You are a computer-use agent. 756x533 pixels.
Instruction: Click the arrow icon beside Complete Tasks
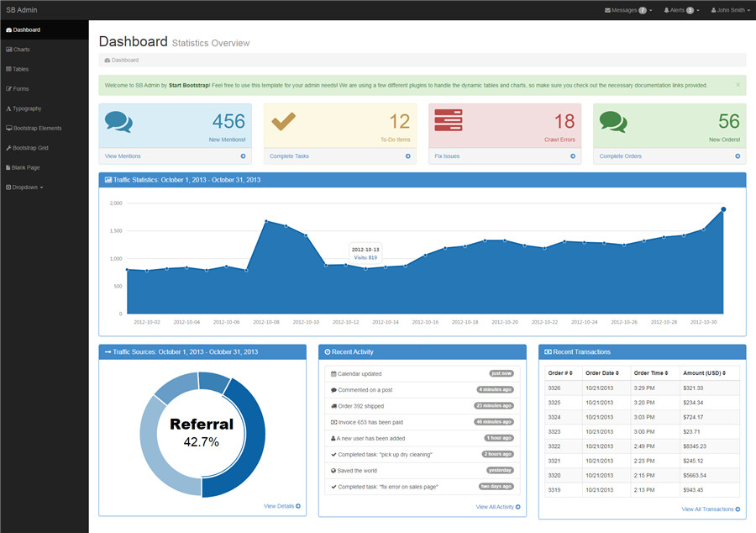click(x=408, y=156)
